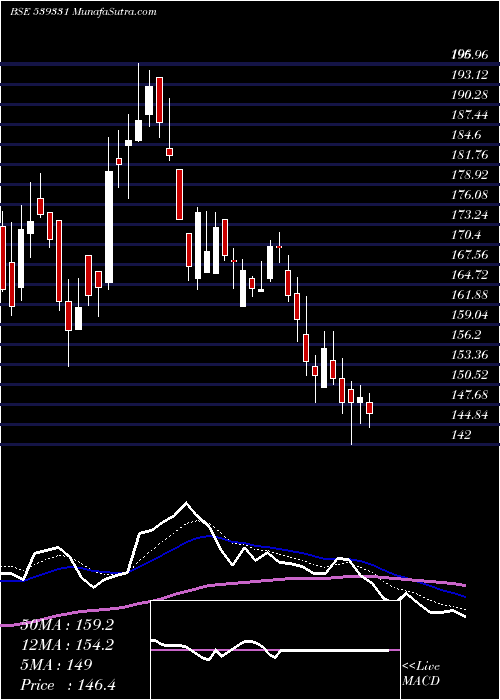500x700 pixels.
Task: Click the 164.72 price label
Action: click(x=469, y=275)
